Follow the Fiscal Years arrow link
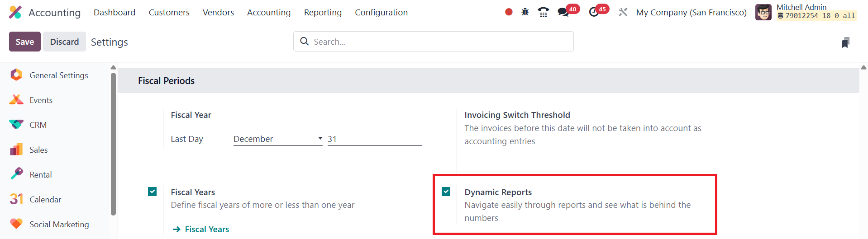The height and width of the screenshot is (239, 868). (201, 230)
